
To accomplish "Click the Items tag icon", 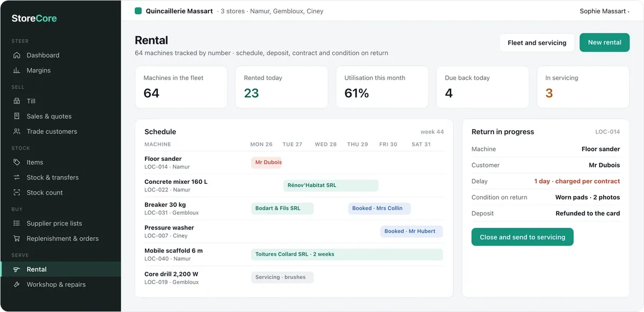I will tap(17, 162).
